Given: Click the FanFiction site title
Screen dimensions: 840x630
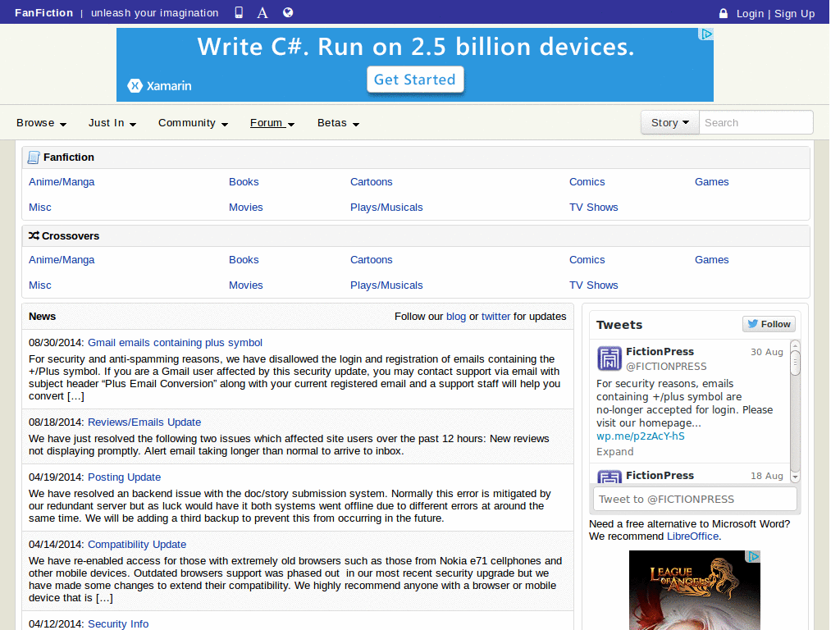Looking at the screenshot, I should pyautogui.click(x=44, y=13).
